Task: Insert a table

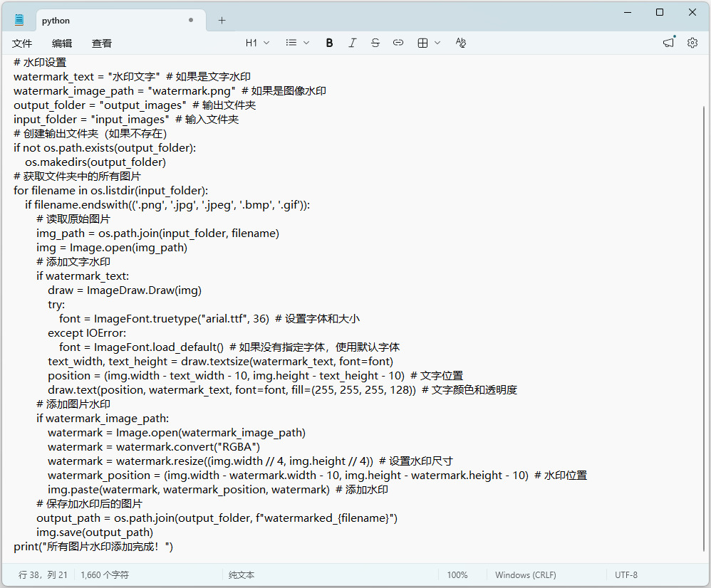Action: coord(422,43)
